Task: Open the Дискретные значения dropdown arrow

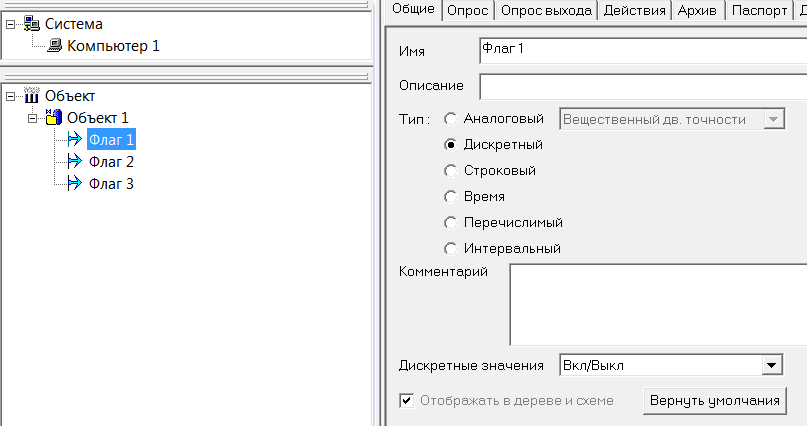Action: pos(771,365)
